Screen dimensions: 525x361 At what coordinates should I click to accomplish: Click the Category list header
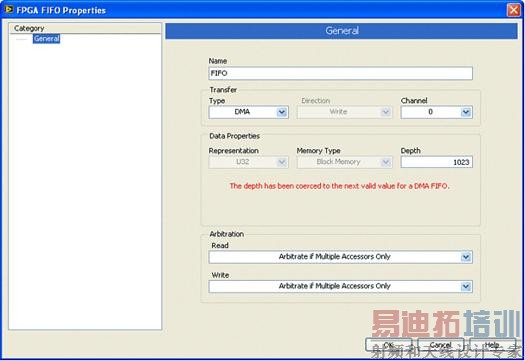click(x=85, y=28)
